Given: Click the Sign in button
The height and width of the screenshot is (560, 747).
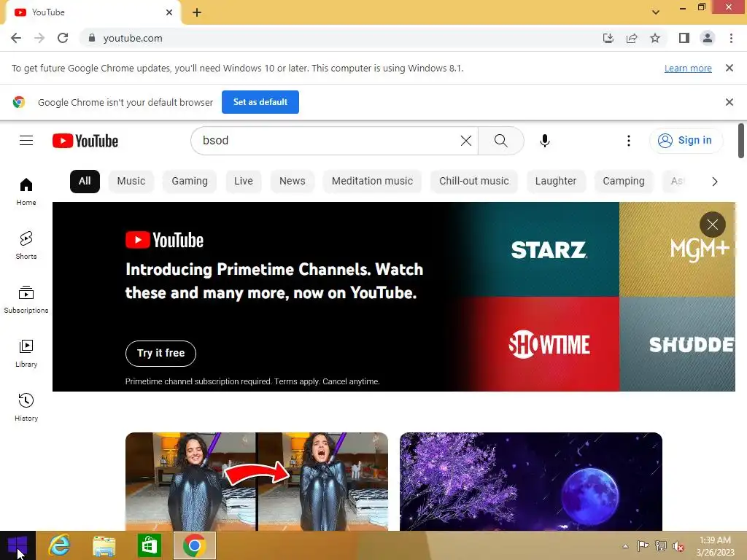Looking at the screenshot, I should pyautogui.click(x=686, y=141).
